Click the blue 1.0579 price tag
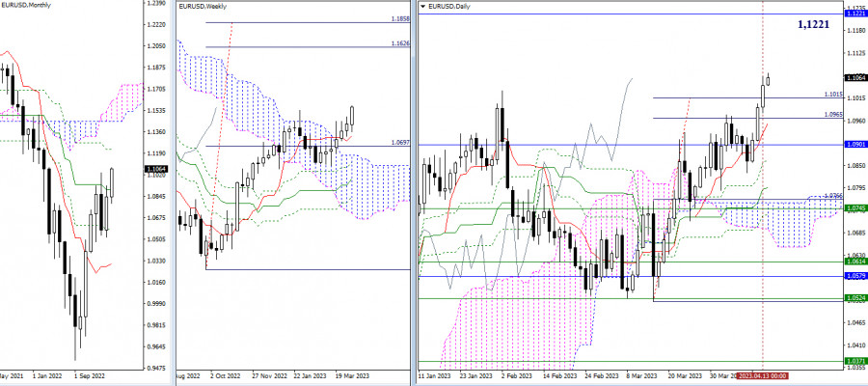Image resolution: width=868 pixels, height=386 pixels. (x=855, y=275)
